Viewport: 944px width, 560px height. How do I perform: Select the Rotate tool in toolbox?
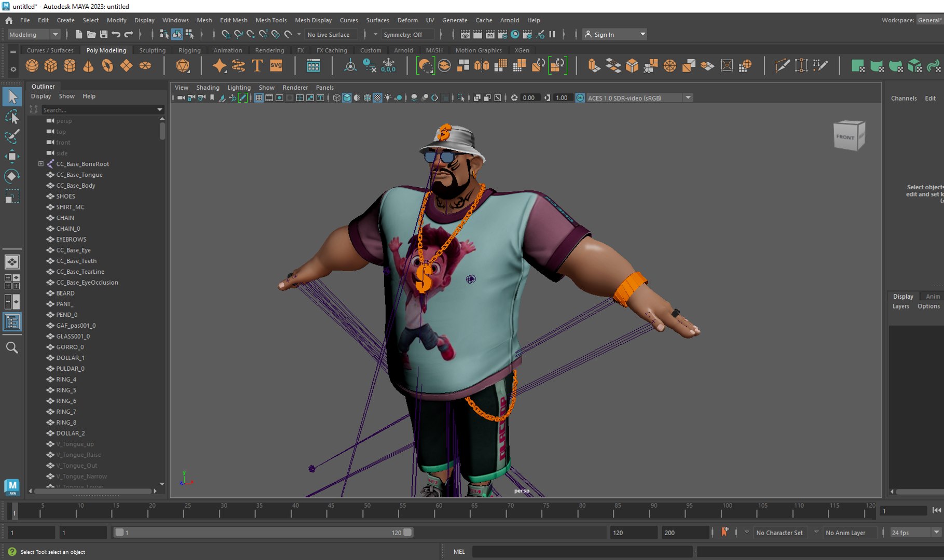[12, 176]
